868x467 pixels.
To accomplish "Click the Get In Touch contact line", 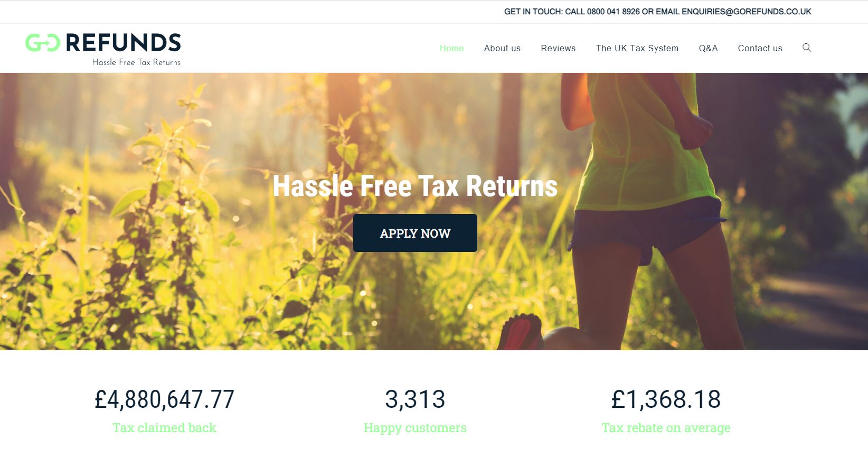I will click(x=657, y=12).
